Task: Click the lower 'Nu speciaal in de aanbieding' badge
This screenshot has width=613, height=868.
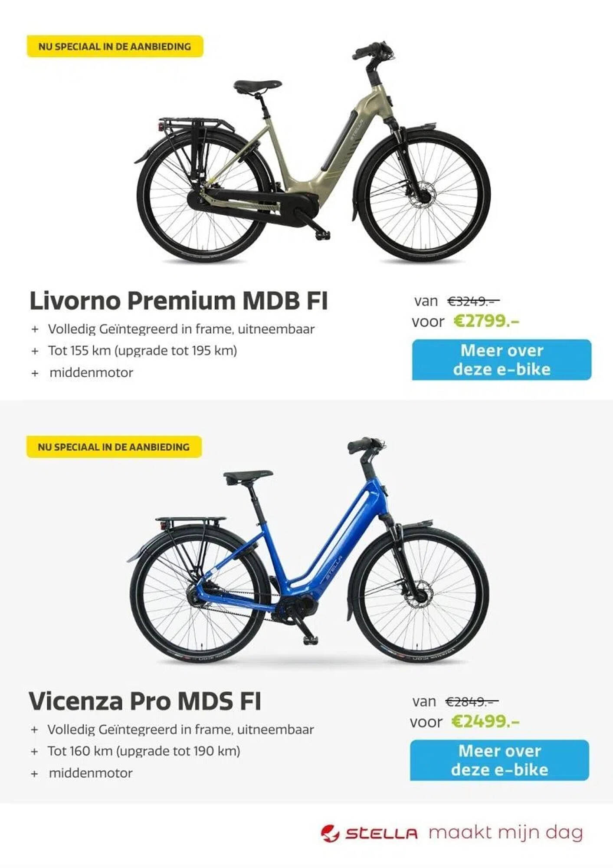Action: click(114, 447)
